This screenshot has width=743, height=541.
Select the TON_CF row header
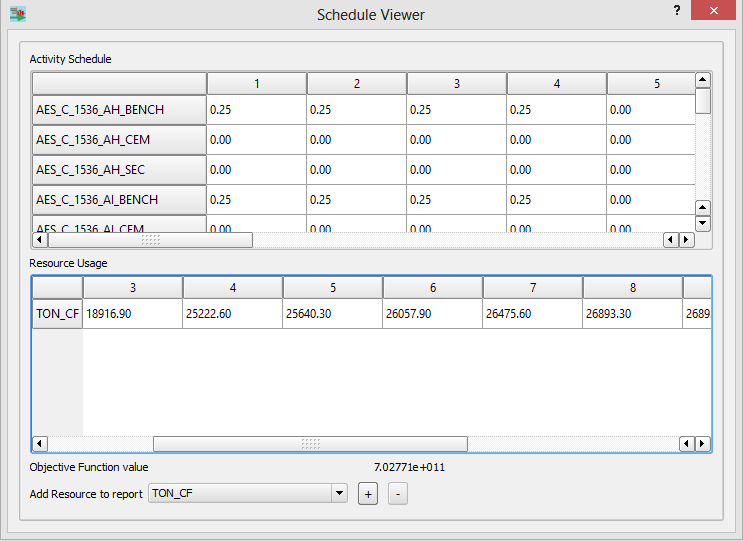point(57,314)
